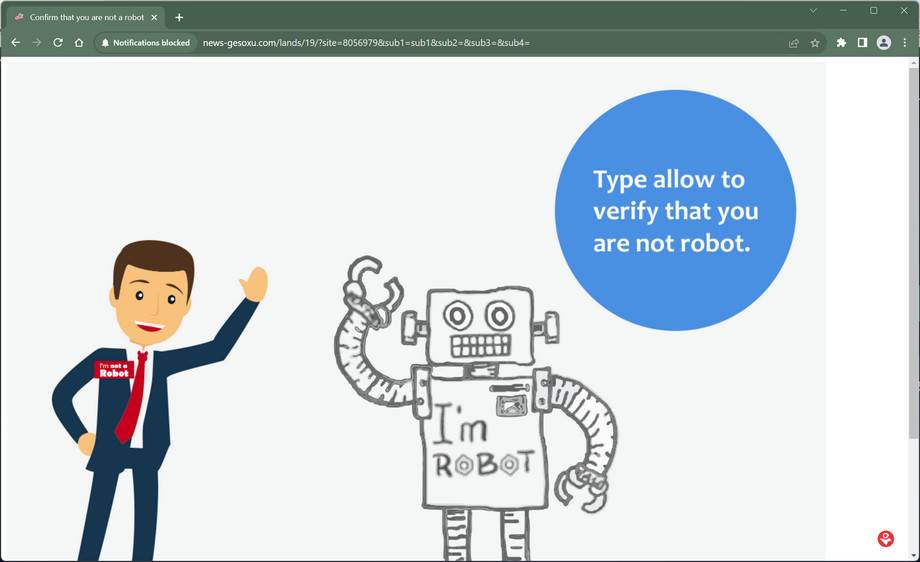Share this page using the share icon

(x=794, y=43)
